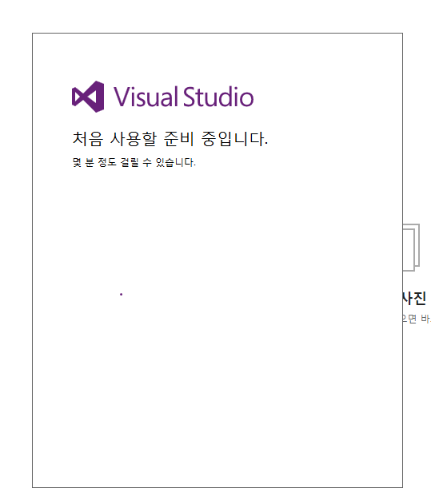Click the word "Visual" in the title
The width and height of the screenshot is (431, 504).
[x=146, y=97]
